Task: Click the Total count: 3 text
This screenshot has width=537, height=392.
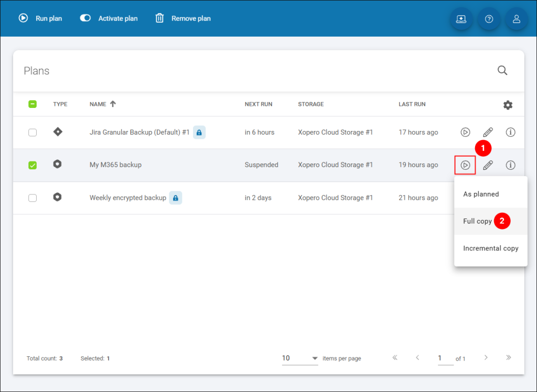Action: 45,358
